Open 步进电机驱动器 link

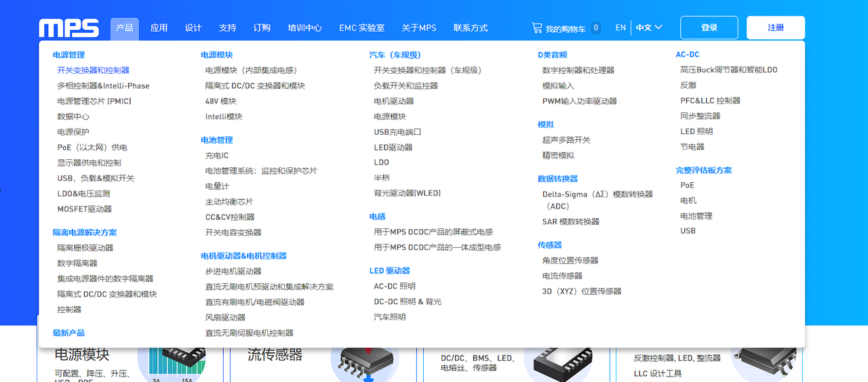[233, 272]
